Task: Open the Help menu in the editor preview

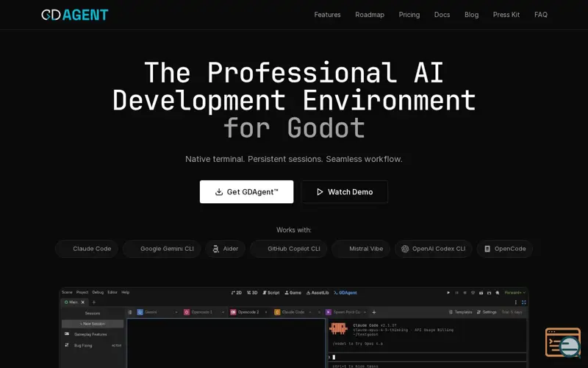Action: coord(125,292)
